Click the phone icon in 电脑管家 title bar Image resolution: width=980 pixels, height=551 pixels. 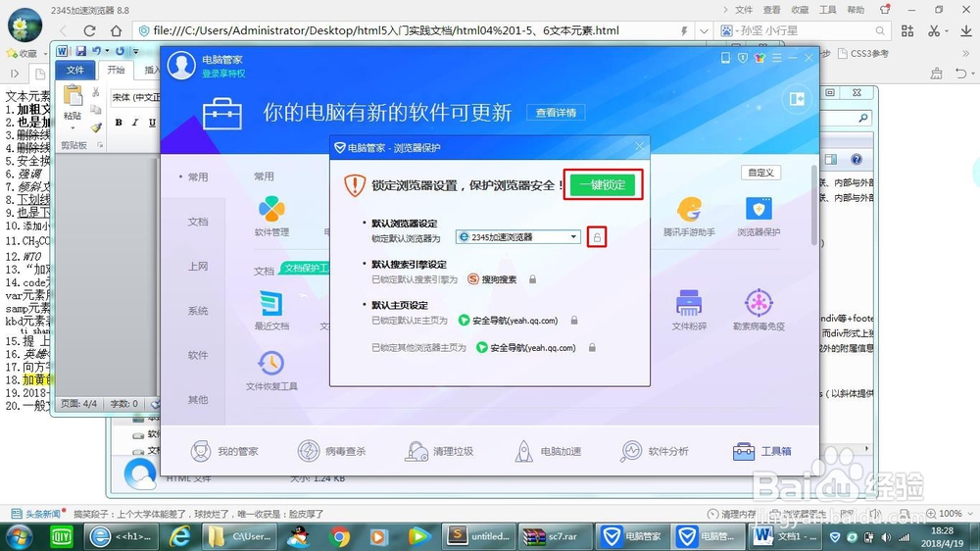[725, 58]
